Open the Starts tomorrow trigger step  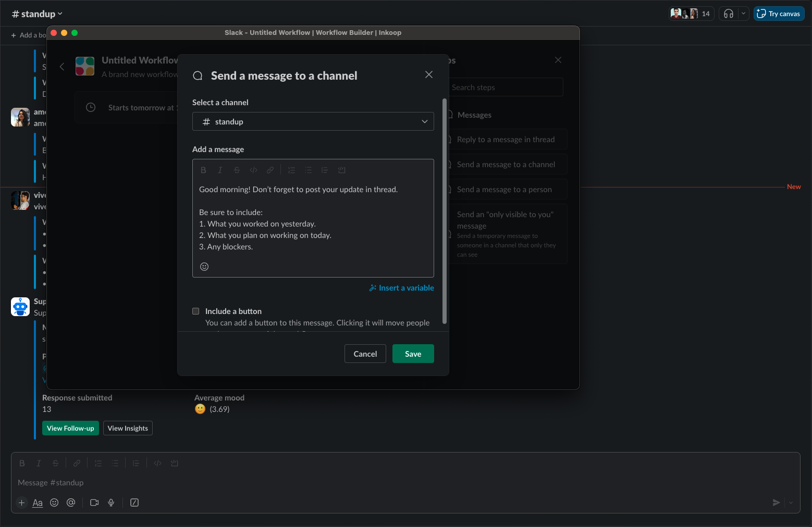coord(126,108)
